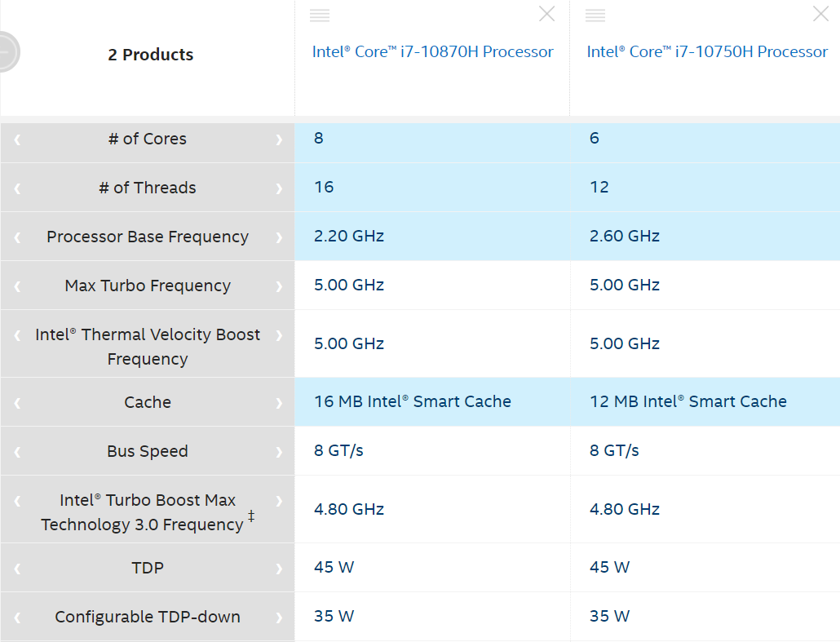Image resolution: width=840 pixels, height=642 pixels.
Task: Click the double-dagger footnote mark
Action: [x=251, y=516]
